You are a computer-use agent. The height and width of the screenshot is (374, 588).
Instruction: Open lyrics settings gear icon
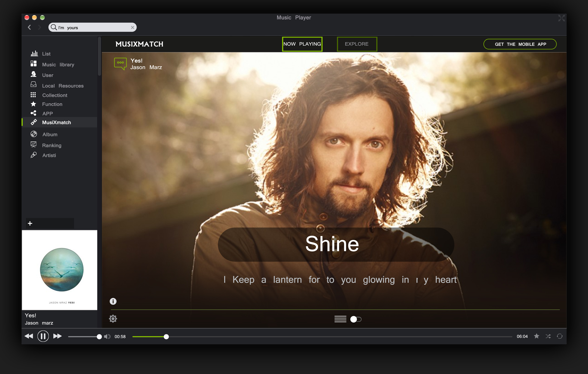113,319
